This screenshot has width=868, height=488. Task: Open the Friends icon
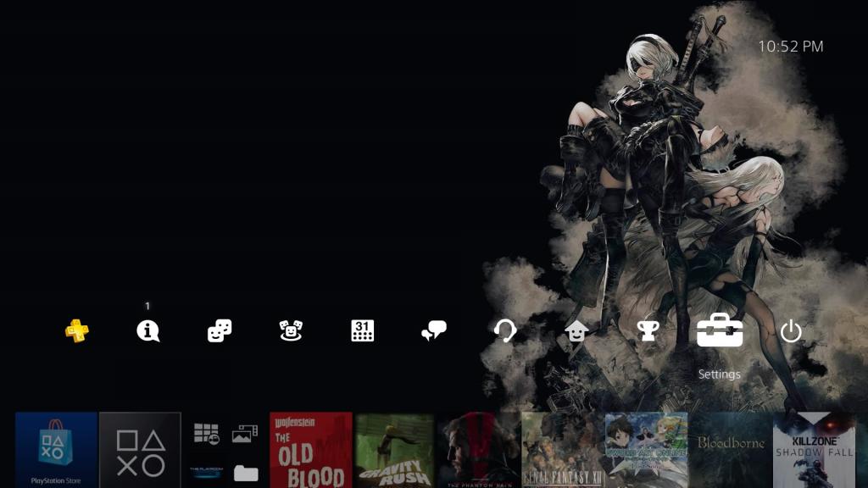click(220, 331)
